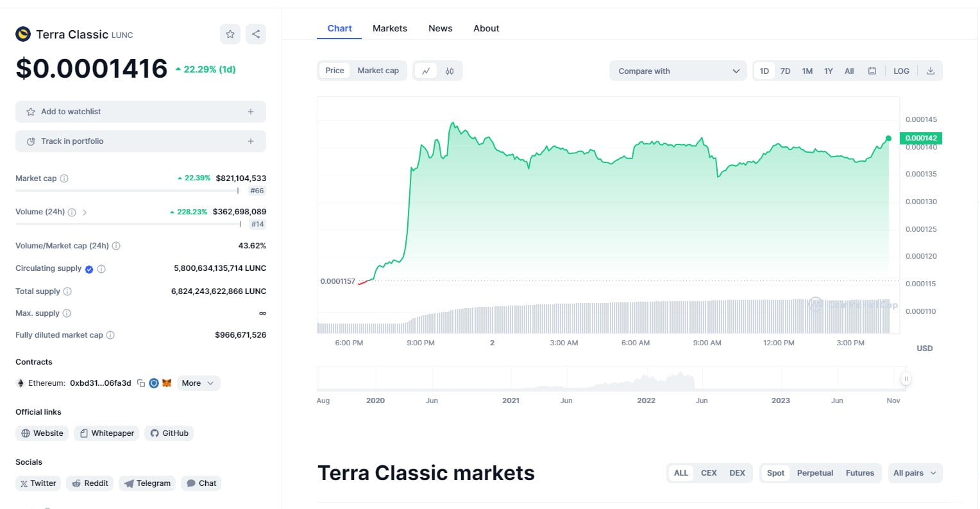Image resolution: width=980 pixels, height=509 pixels.
Task: Download chart data with the download icon
Action: point(931,71)
